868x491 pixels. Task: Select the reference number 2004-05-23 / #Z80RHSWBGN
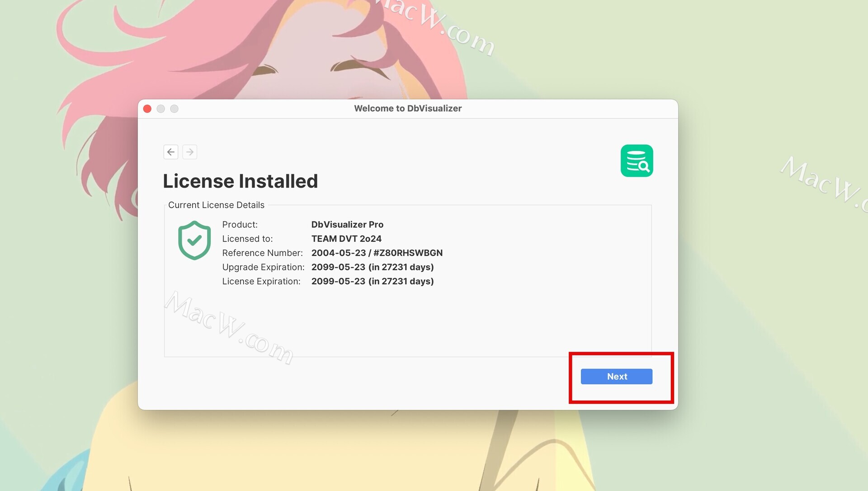pyautogui.click(x=377, y=253)
